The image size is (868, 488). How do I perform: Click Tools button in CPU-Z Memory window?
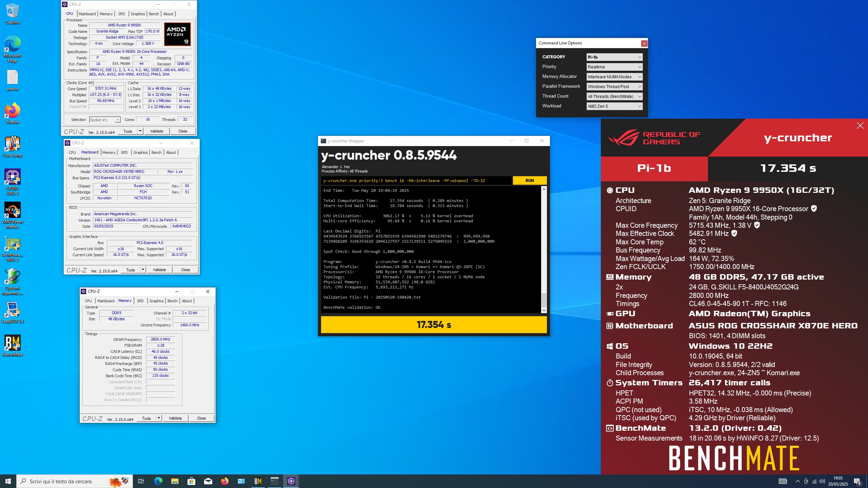[x=146, y=418]
